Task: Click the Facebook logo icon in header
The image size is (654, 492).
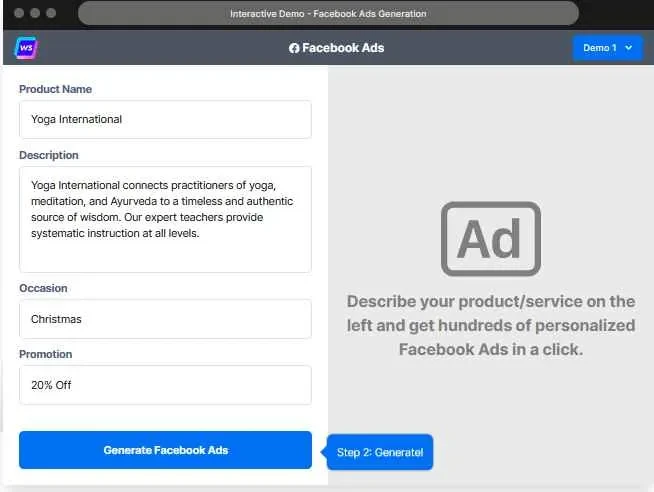Action: (x=294, y=48)
